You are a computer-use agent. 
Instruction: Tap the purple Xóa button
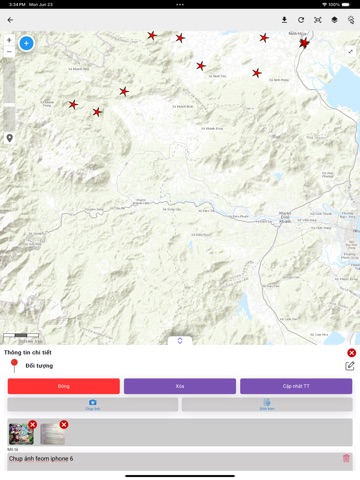click(x=180, y=386)
